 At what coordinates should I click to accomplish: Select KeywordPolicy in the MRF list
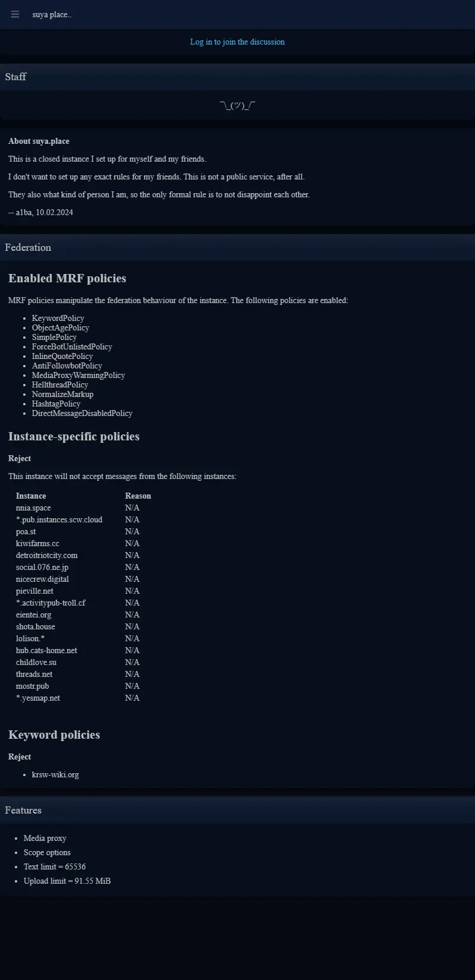(x=58, y=318)
